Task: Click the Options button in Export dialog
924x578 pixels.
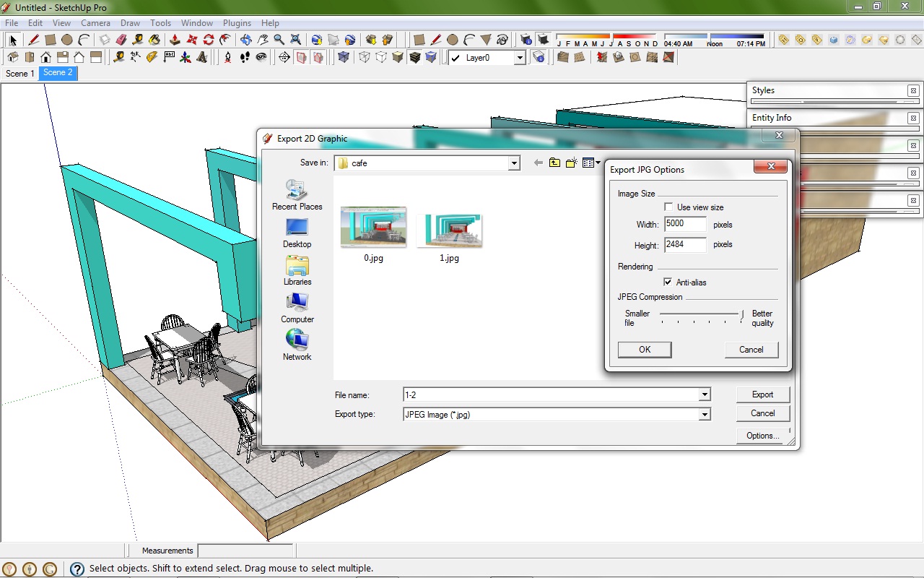Action: (762, 435)
